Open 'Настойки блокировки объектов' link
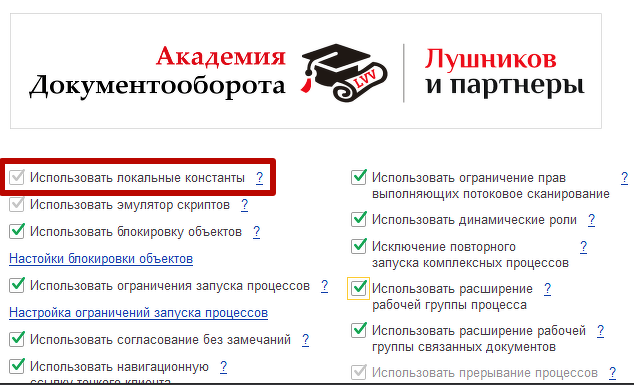This screenshot has height=385, width=634. coord(101,259)
